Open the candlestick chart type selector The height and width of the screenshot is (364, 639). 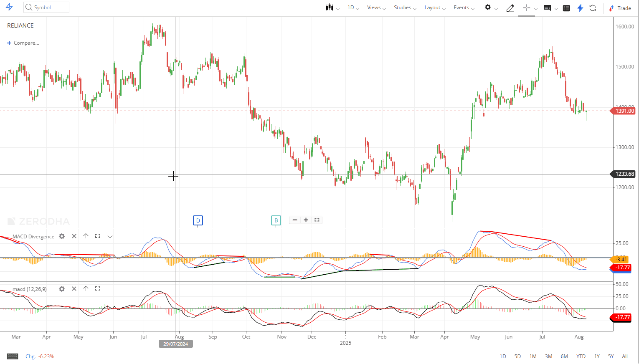(332, 8)
